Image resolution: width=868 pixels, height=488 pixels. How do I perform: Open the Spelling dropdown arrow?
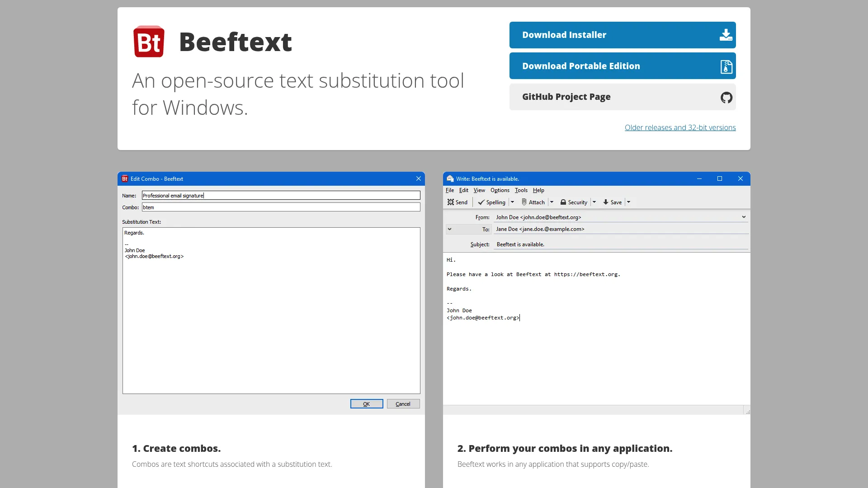pos(512,202)
